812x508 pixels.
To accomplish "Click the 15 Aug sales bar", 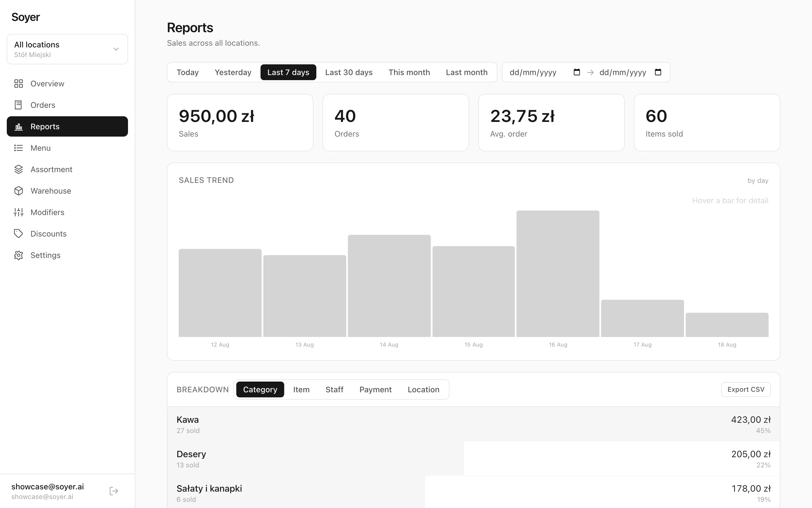I will pos(473,291).
